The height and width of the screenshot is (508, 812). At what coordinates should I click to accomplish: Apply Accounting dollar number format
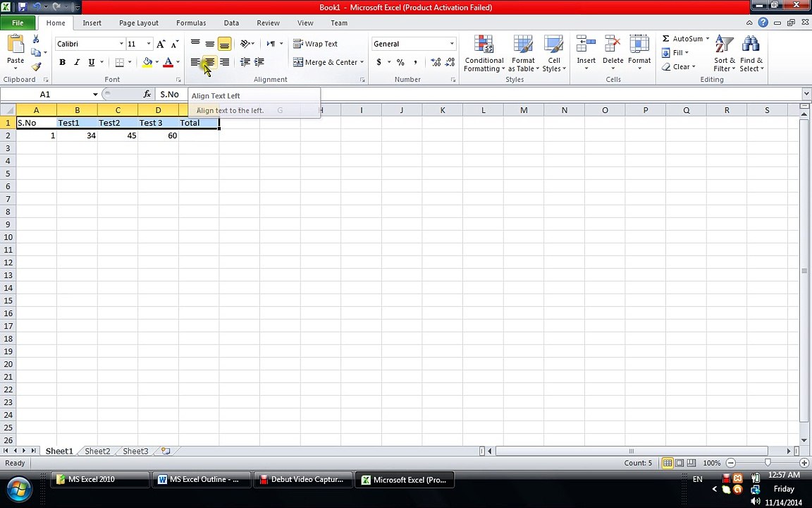[x=379, y=62]
